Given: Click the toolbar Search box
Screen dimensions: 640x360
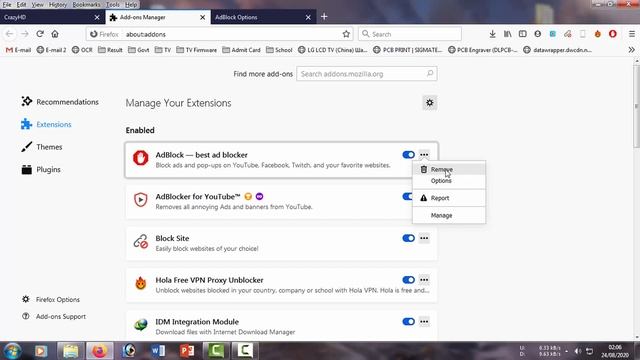Looking at the screenshot, I should [410, 34].
